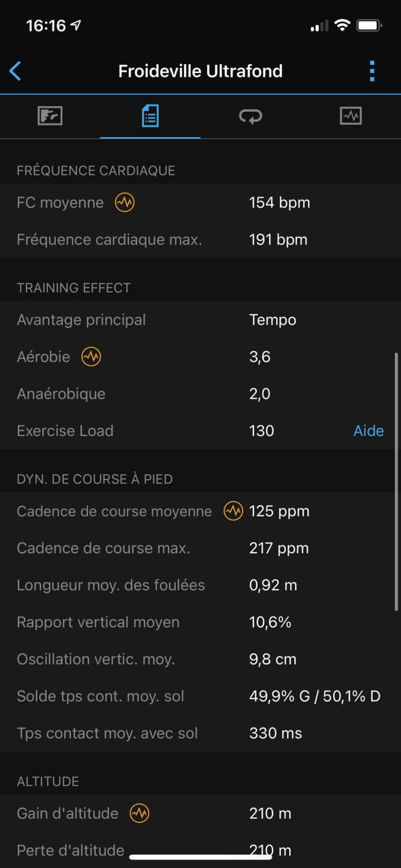Select the statistics details tab
The height and width of the screenshot is (868, 401).
[150, 116]
